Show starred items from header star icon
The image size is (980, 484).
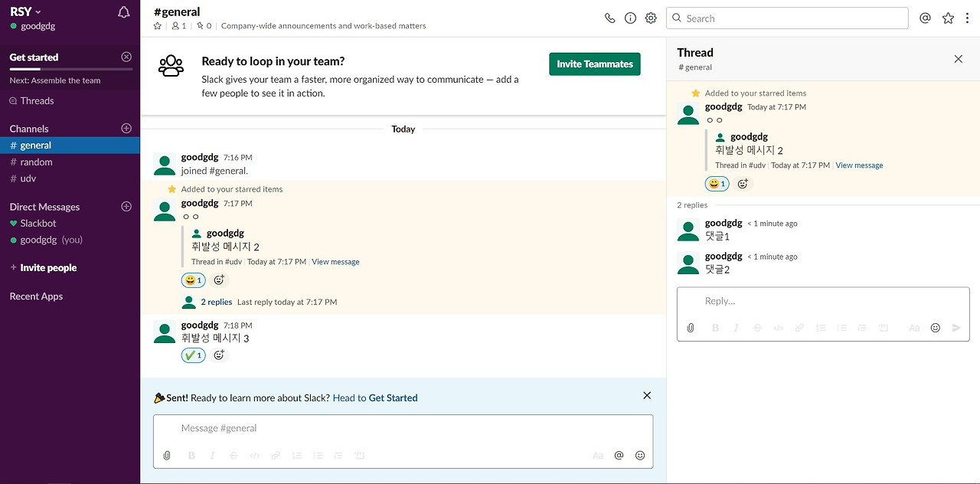tap(948, 18)
